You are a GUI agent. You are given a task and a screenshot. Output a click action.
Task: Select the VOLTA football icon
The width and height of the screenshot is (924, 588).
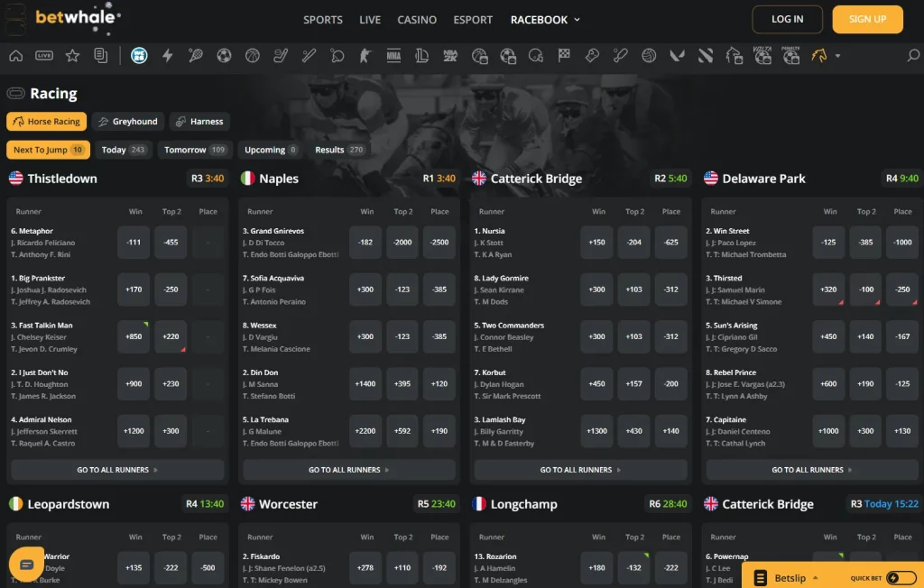pyautogui.click(x=762, y=55)
